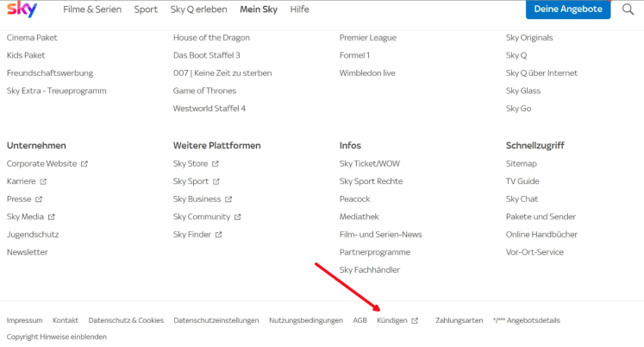Open Datenschutzeinstellungen in the footer
Screen dimensions: 644x347
[x=216, y=320]
